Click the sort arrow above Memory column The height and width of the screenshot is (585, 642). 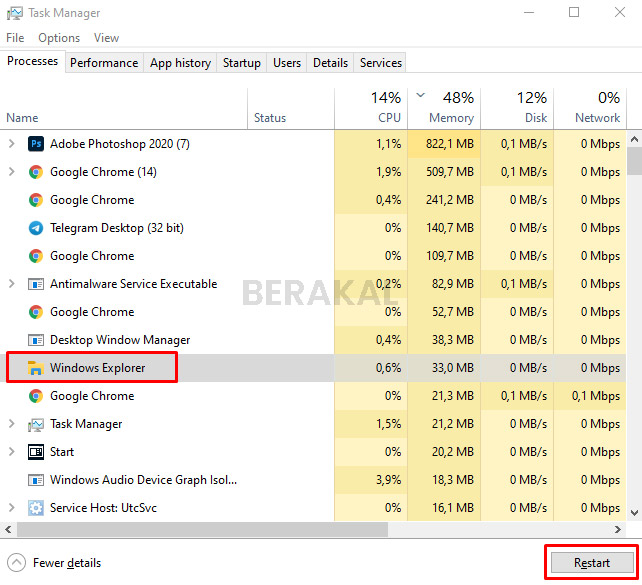[x=420, y=95]
